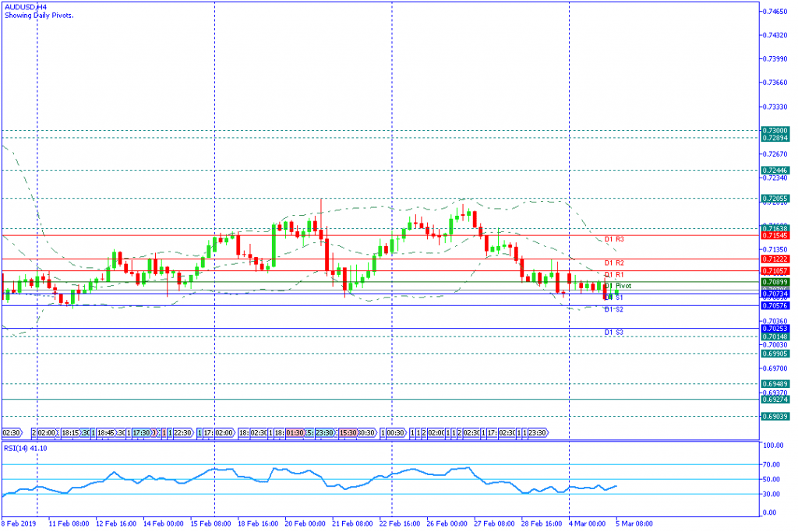Click the D1 R2 pivot line label
798x532 pixels.
614,263
